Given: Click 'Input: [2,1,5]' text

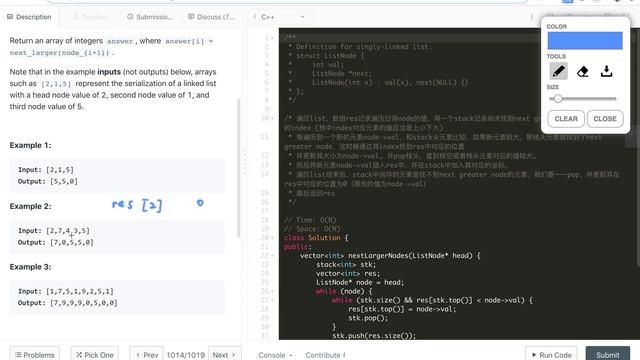Looking at the screenshot, I should pyautogui.click(x=46, y=170).
